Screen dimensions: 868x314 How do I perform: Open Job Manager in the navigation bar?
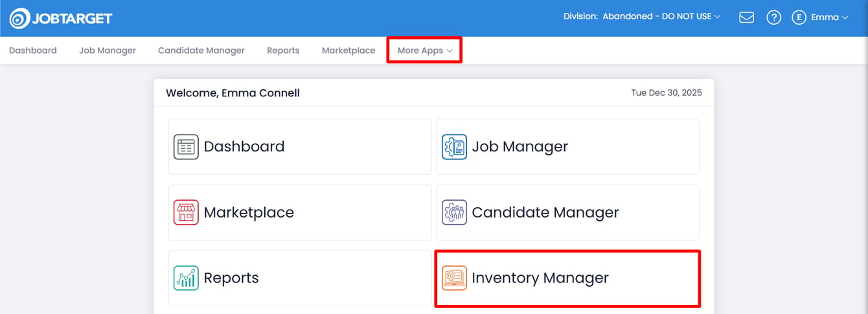pos(108,50)
